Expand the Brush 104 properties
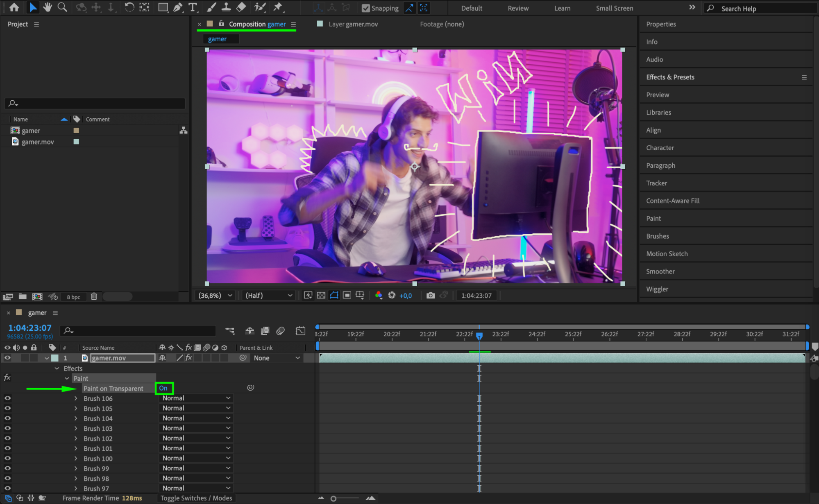The image size is (819, 504). point(76,418)
